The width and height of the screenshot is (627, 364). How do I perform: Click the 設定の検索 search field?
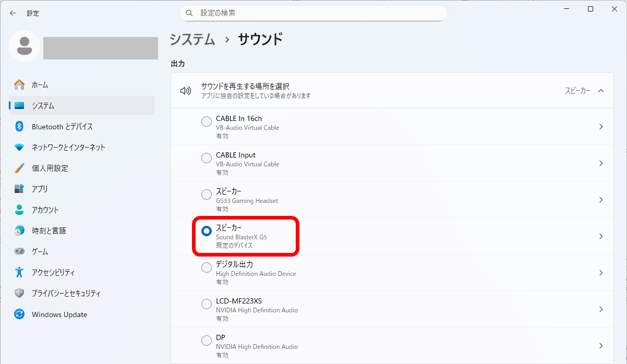[313, 13]
